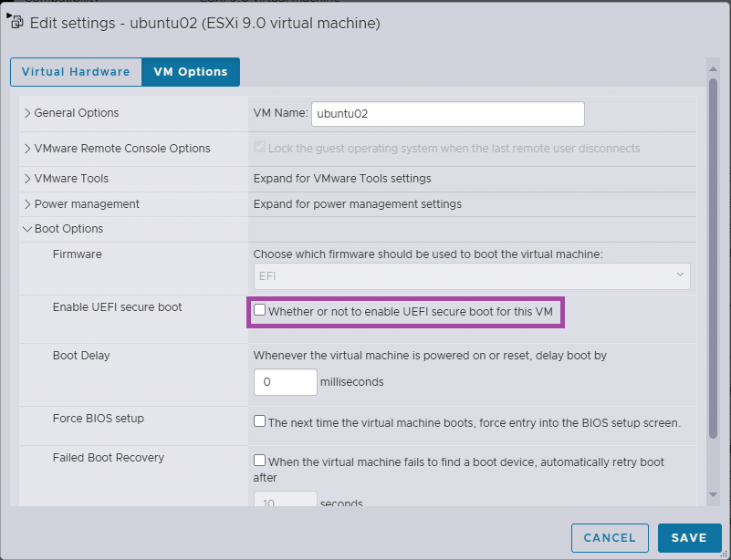Focus the Boot Delay milliseconds field
This screenshot has width=731, height=560.
point(285,382)
